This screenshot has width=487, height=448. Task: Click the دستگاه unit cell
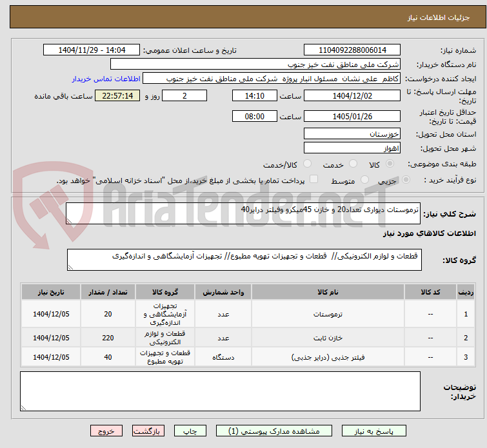pos(223,357)
